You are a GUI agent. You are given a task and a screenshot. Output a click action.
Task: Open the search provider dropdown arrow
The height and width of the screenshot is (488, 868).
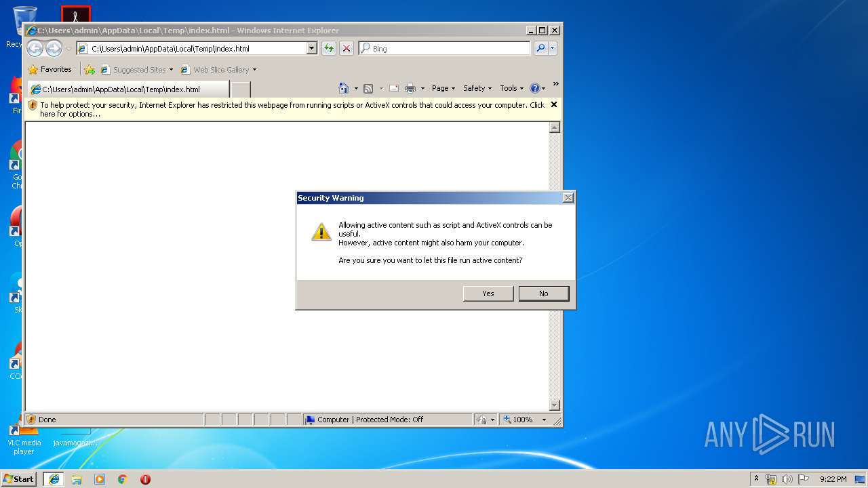click(553, 48)
